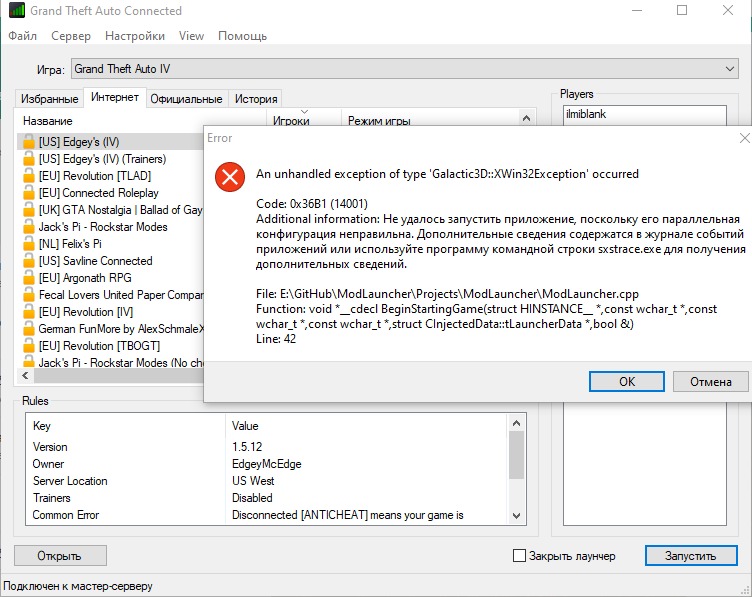Click the Grand Theft Auto Connected app icon

[x=14, y=11]
